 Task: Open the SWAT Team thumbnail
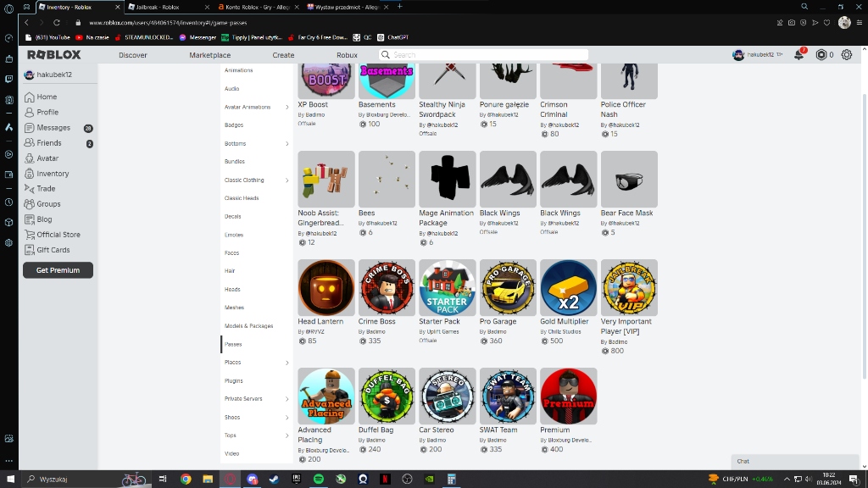click(509, 396)
